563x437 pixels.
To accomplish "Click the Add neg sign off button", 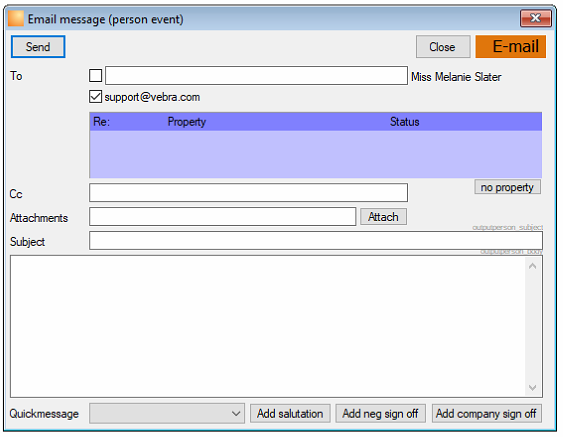I will 381,414.
